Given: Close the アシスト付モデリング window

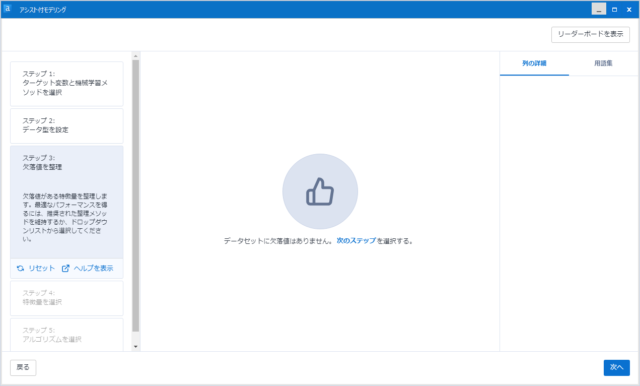Looking at the screenshot, I should (629, 9).
